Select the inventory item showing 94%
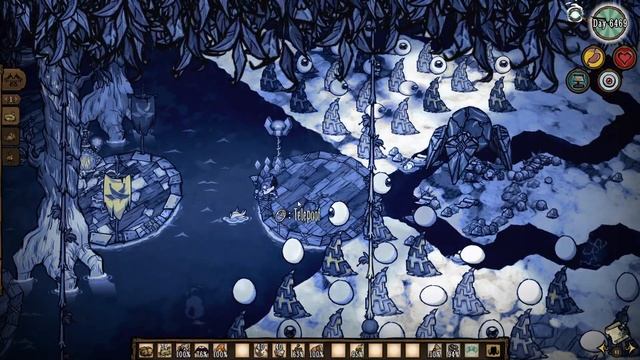The height and width of the screenshot is (360, 640). 453,350
